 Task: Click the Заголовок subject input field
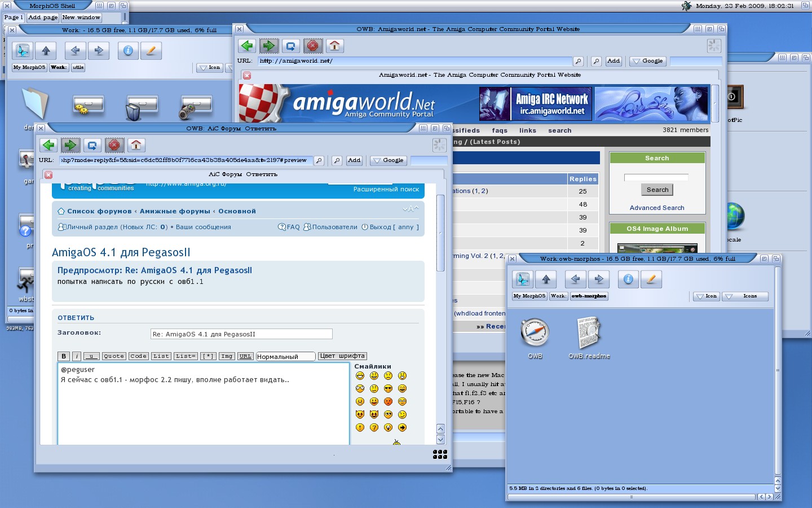[241, 334]
